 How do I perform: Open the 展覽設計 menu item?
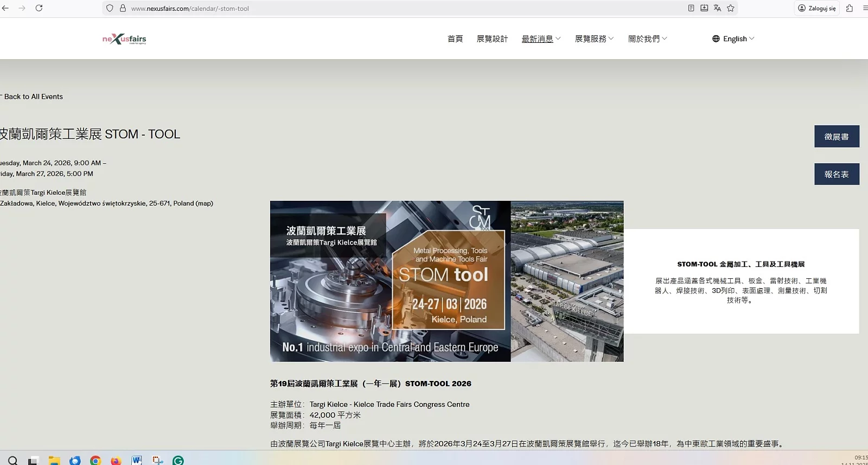(x=492, y=39)
